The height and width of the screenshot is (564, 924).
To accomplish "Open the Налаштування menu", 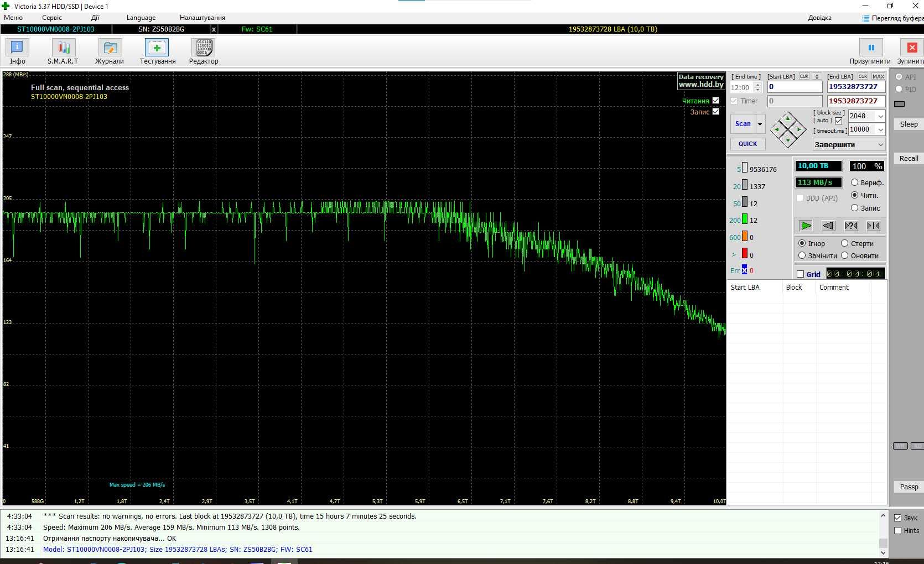I will click(203, 18).
